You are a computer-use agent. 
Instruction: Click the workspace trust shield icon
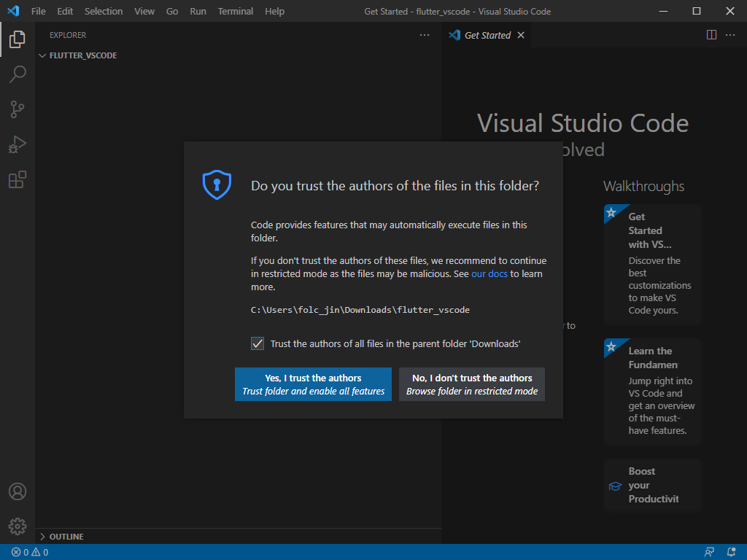[217, 184]
